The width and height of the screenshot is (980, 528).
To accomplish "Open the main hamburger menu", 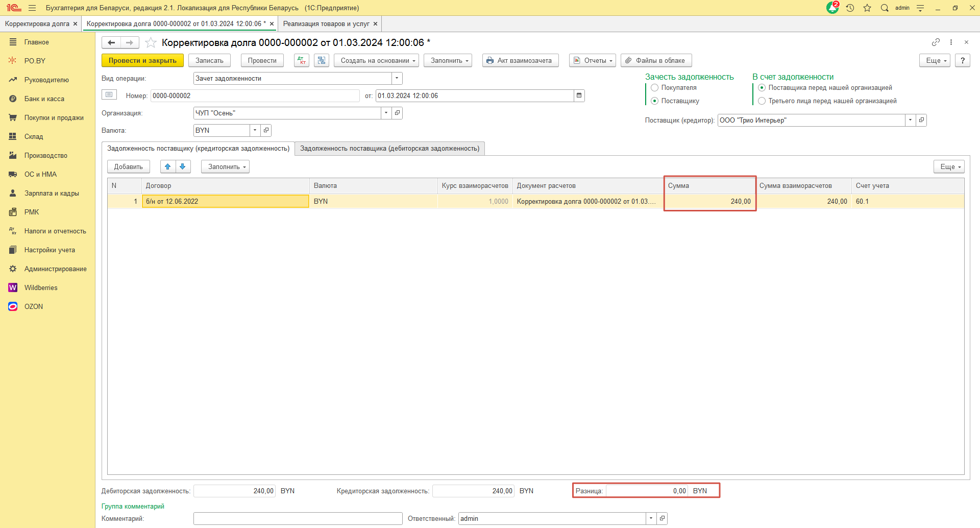I will 32,8.
